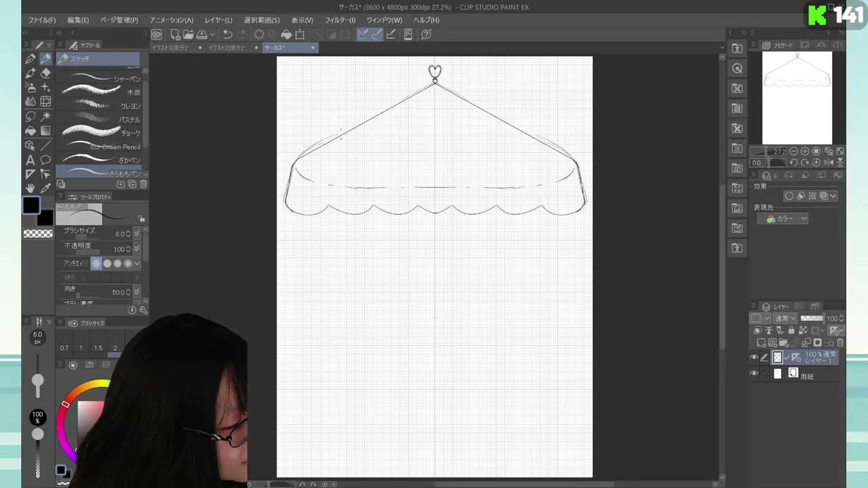Viewport: 868px width, 488px height.
Task: Click Zoom in plus icon in Navigator
Action: click(x=805, y=152)
